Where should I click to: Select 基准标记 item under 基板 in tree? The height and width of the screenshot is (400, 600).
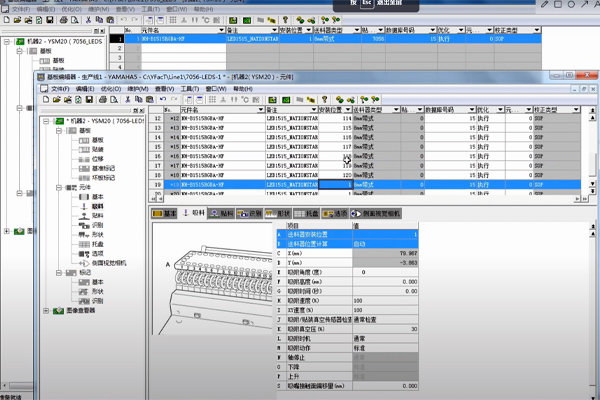[103, 168]
